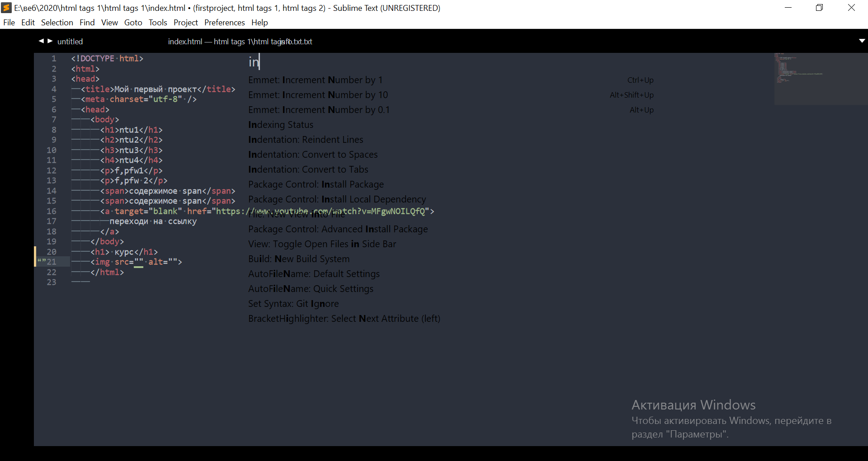Image resolution: width=868 pixels, height=461 pixels.
Task: Minimize the Sublime Text window
Action: pyautogui.click(x=788, y=8)
